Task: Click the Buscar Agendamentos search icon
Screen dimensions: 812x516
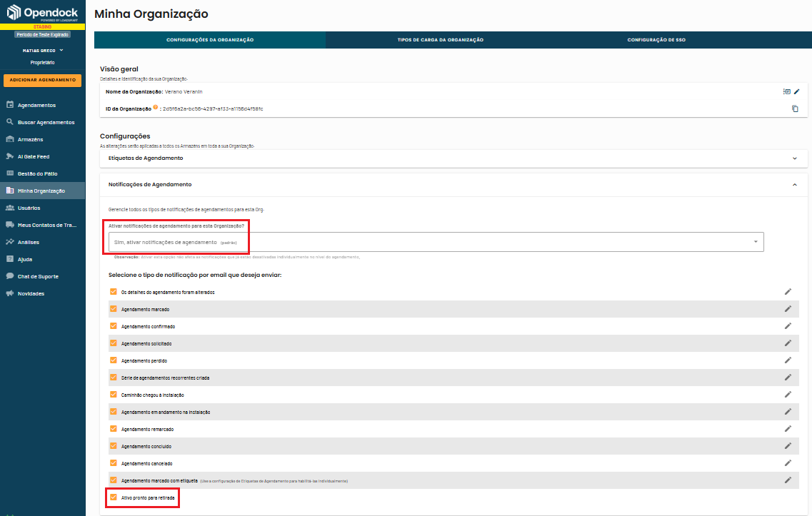Action: coord(10,121)
